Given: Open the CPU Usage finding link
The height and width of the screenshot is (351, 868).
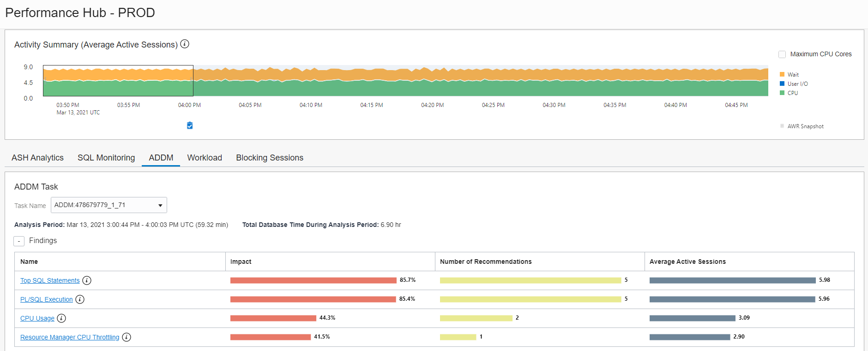Looking at the screenshot, I should 37,318.
